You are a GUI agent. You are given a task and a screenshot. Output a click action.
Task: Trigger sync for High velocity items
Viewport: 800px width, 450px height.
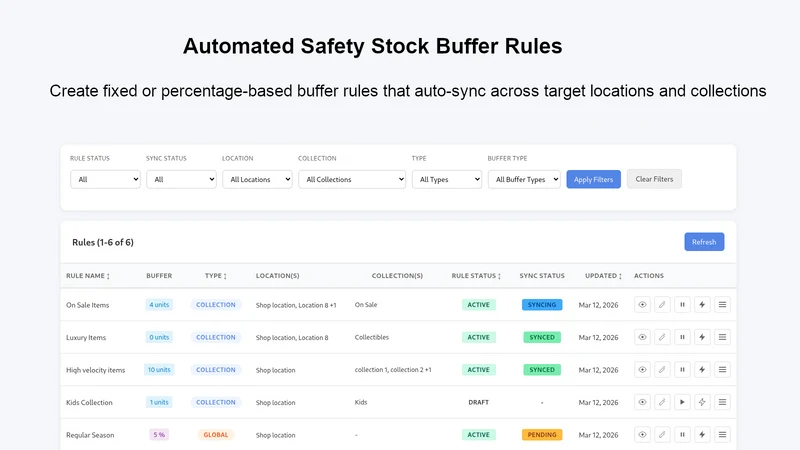[x=702, y=369]
